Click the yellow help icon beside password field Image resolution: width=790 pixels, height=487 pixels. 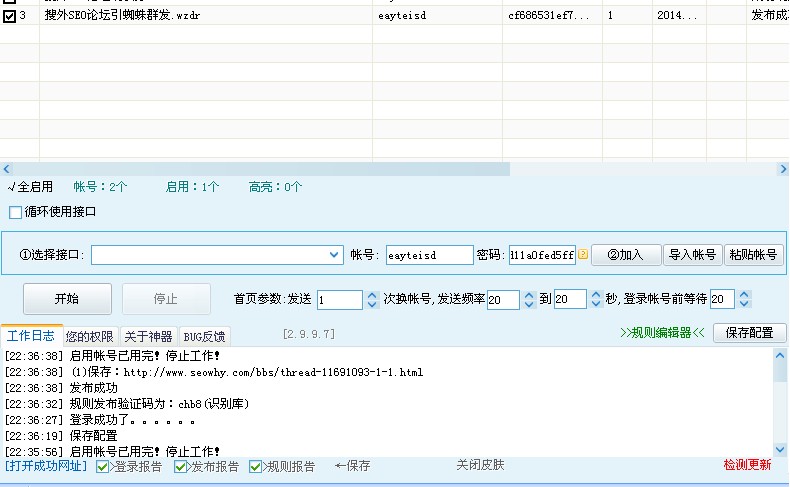pyautogui.click(x=583, y=254)
